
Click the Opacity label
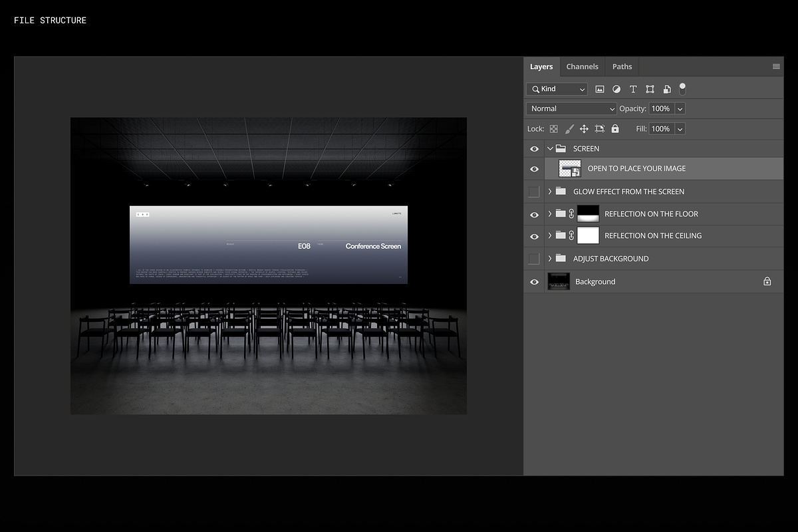point(632,108)
